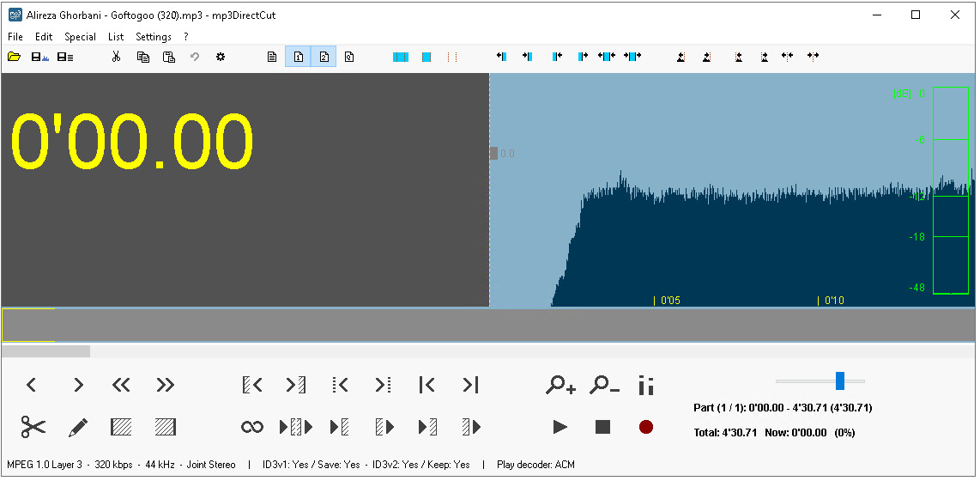980x481 pixels.
Task: Click the save icon with waveform
Action: (40, 57)
